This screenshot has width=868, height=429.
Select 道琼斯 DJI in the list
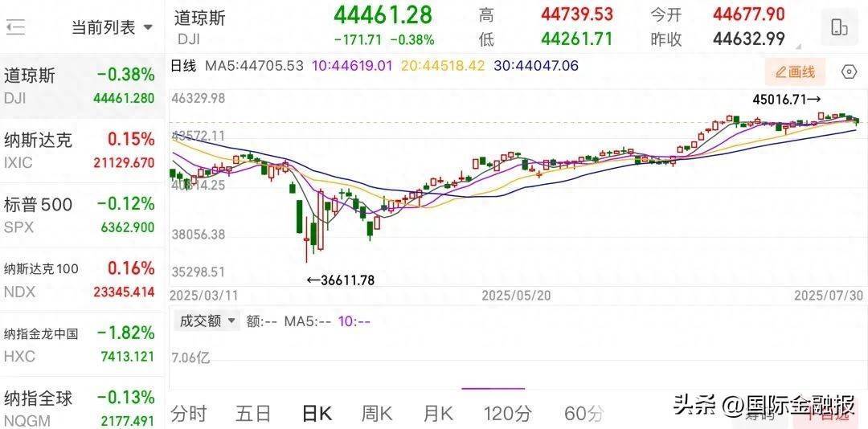82,86
